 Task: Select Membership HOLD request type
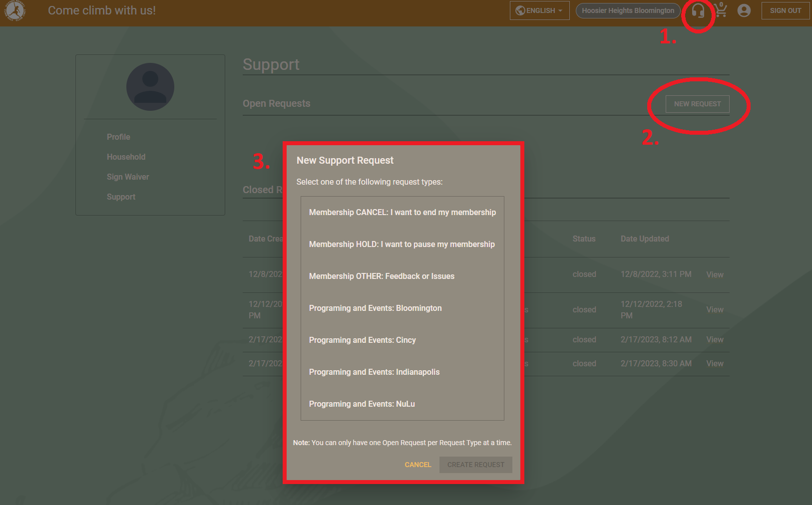point(403,245)
